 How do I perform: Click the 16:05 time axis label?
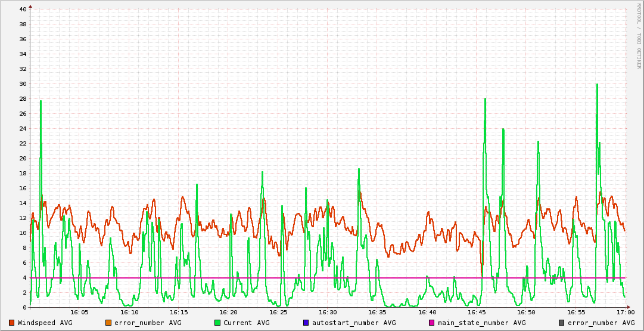[x=80, y=313]
